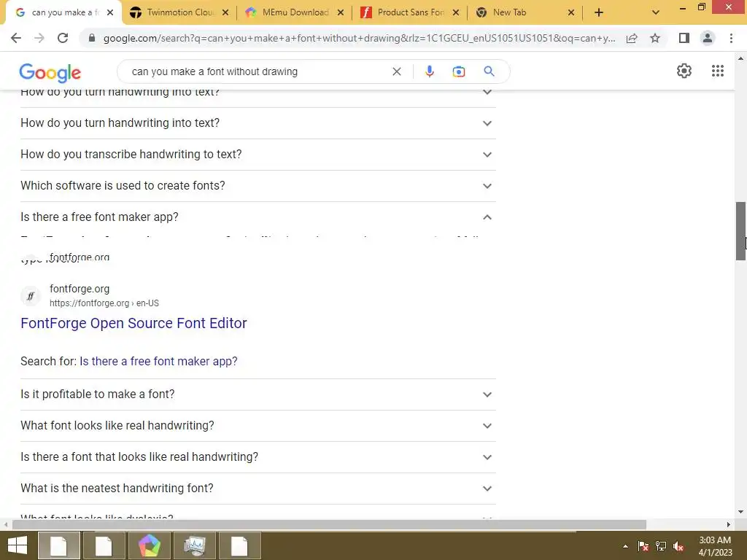The image size is (747, 560).
Task: Share this page via share icon
Action: (x=632, y=38)
